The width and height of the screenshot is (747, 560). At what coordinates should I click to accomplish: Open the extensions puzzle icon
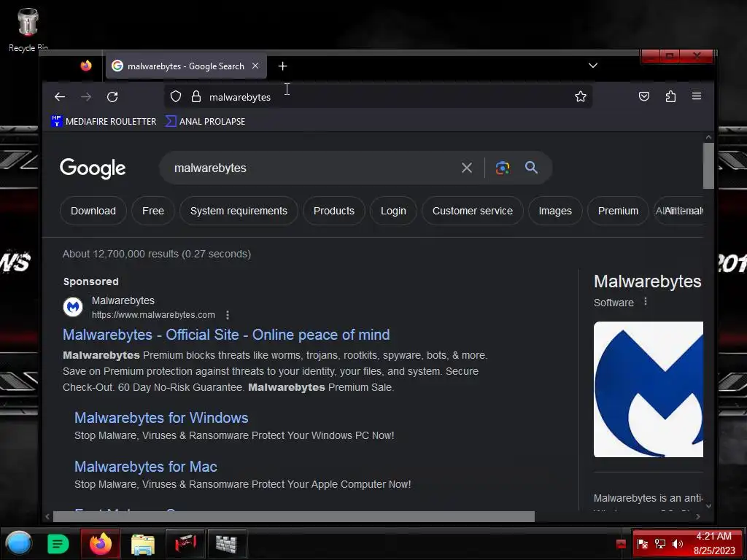click(670, 97)
